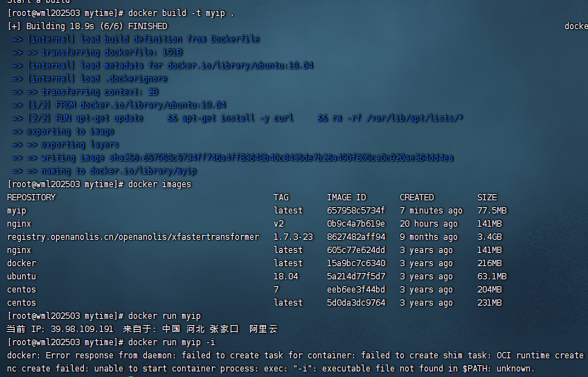Click tag '1.7.3-23'
Image resolution: width=588 pixels, height=377 pixels.
click(x=293, y=237)
